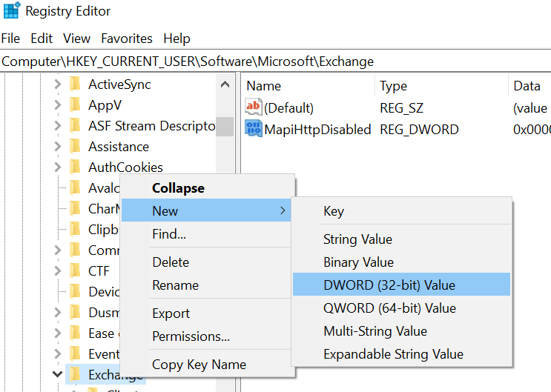Create a new Expandable String Value
Screen dimensions: 551x392
(401, 354)
